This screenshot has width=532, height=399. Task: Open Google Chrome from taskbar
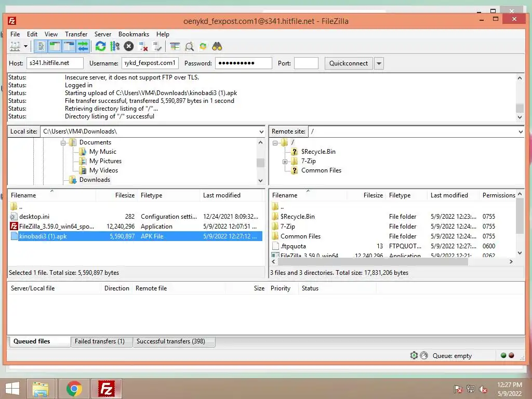[x=74, y=389]
